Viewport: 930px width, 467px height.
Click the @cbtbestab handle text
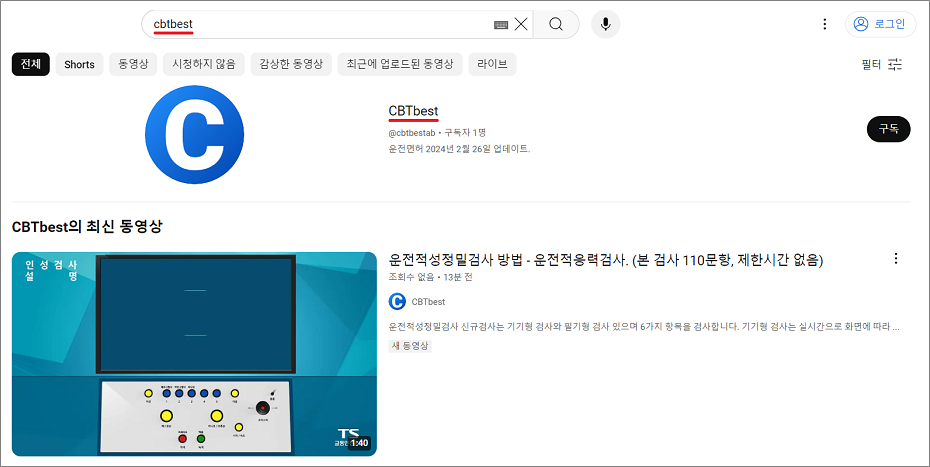(x=412, y=133)
